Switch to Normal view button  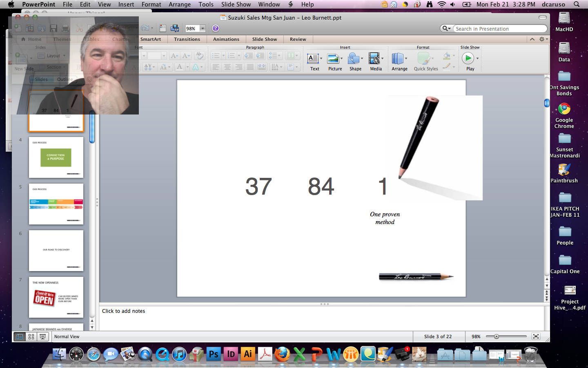tap(20, 337)
